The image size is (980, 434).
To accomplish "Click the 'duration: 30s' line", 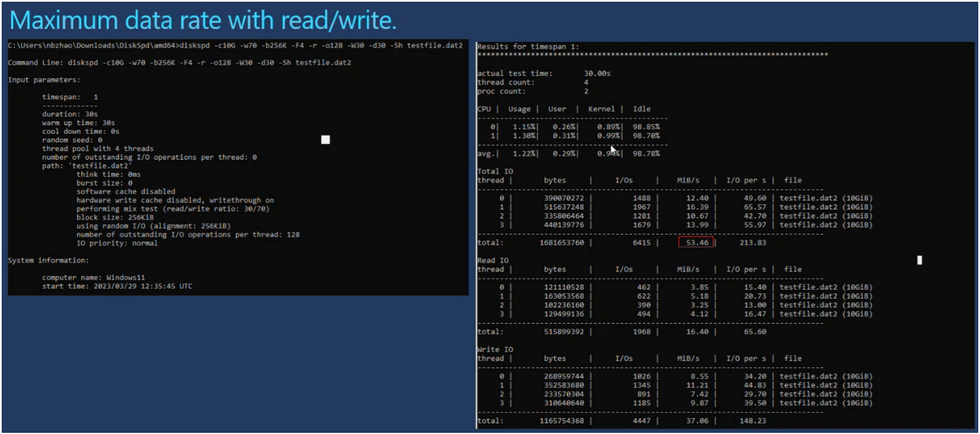I will (x=70, y=114).
